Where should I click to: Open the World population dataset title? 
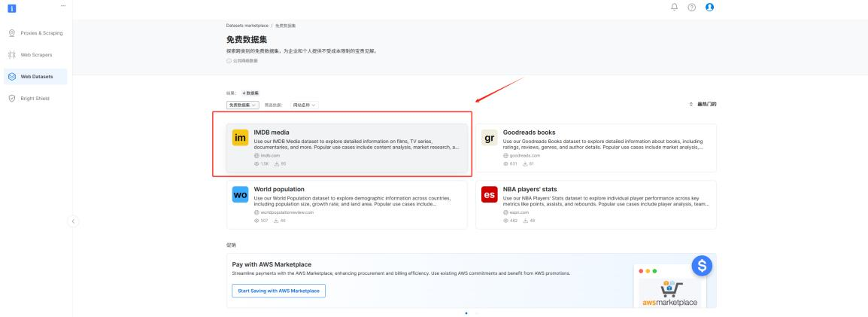coord(279,189)
